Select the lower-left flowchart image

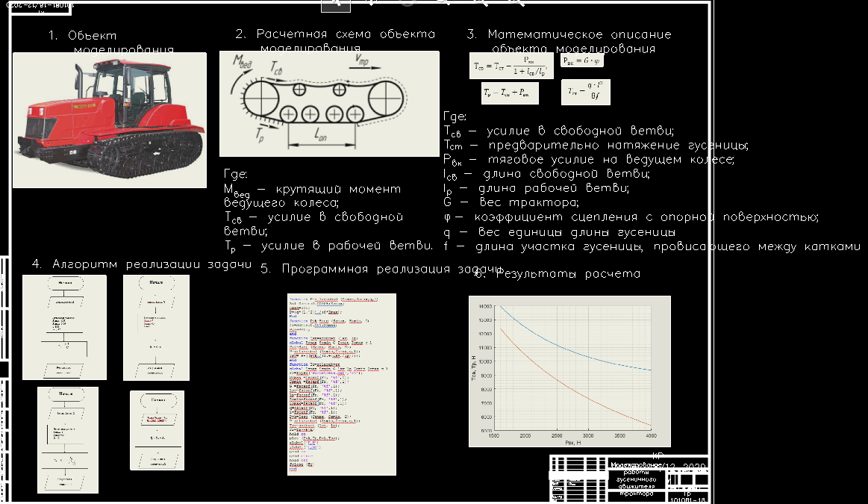67,440
